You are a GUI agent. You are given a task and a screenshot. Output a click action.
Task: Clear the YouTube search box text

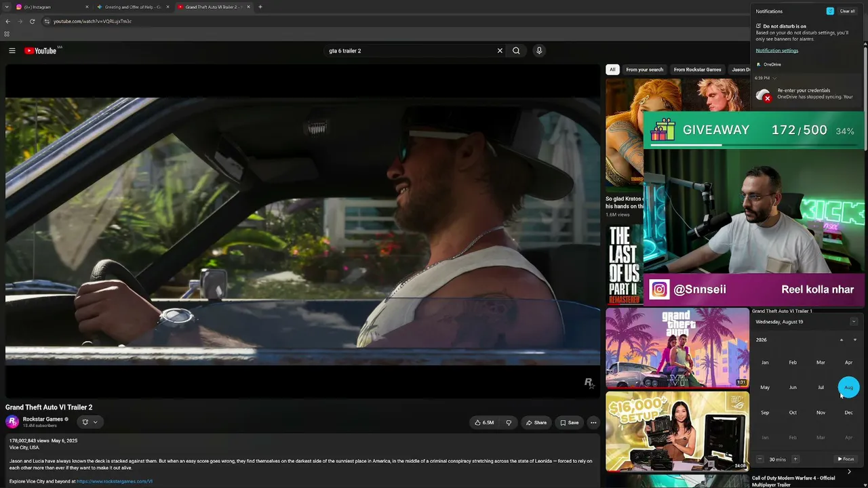[x=500, y=51]
